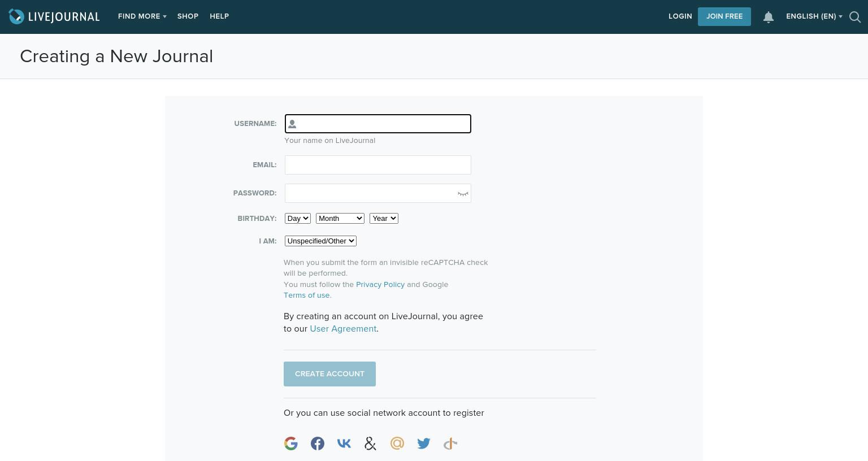Open the birthday Day dropdown
Image resolution: width=868 pixels, height=461 pixels.
[298, 218]
